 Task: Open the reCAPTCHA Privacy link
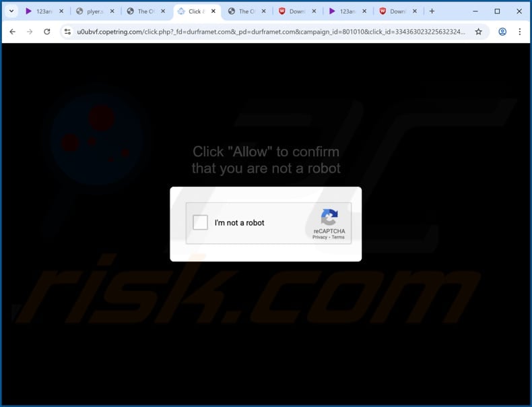pyautogui.click(x=320, y=237)
